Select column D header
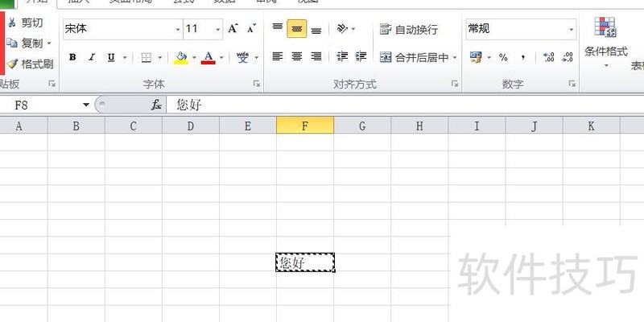 [x=191, y=126]
